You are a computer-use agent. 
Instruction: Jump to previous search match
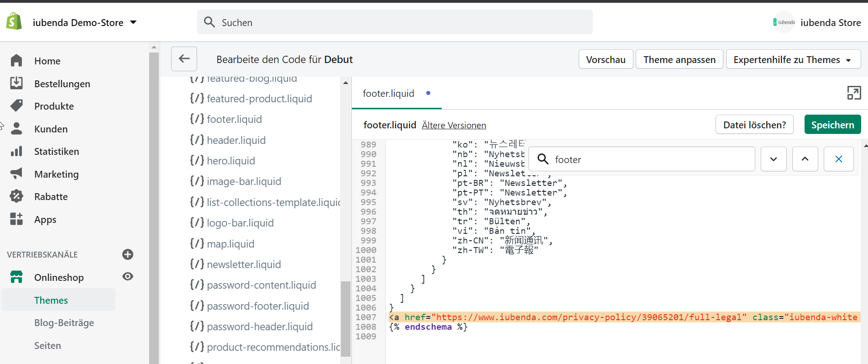pyautogui.click(x=805, y=159)
